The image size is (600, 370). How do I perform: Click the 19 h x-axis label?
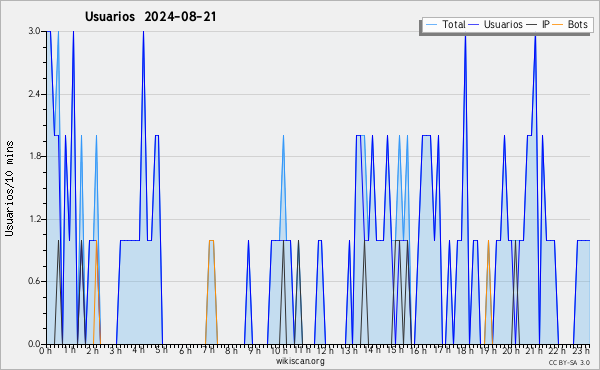[x=488, y=351]
